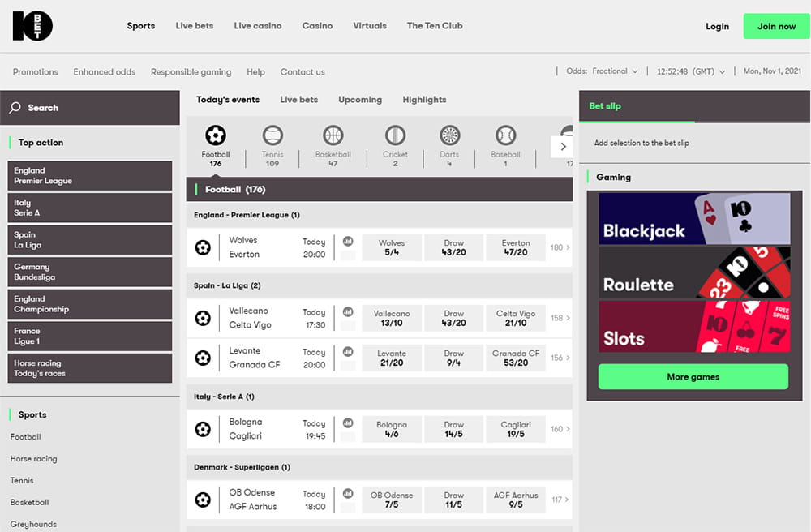Screen dimensions: 811x532
Task: Click the 10Bet logo
Action: [x=32, y=26]
